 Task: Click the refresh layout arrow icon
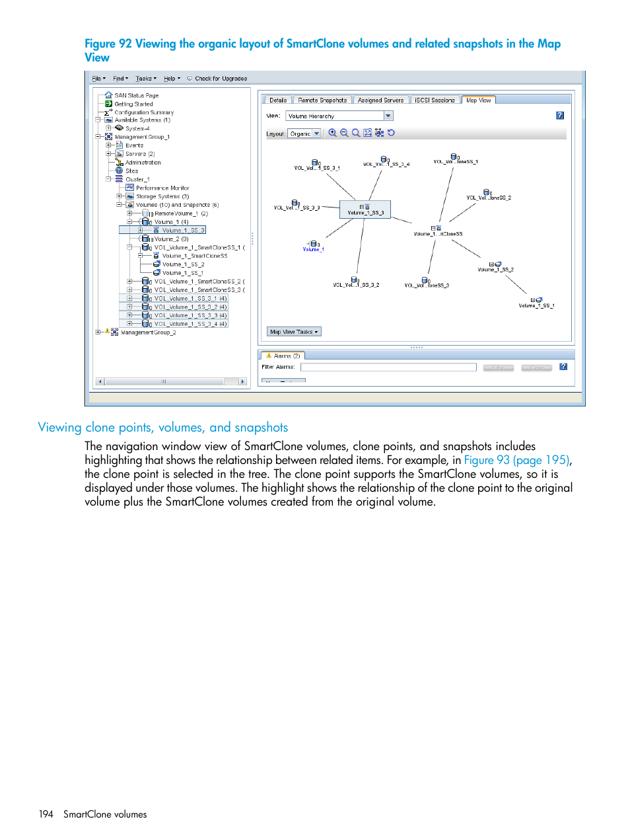tap(391, 133)
